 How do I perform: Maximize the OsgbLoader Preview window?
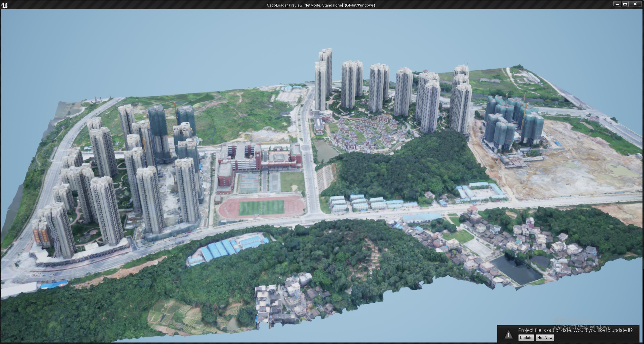coord(625,4)
